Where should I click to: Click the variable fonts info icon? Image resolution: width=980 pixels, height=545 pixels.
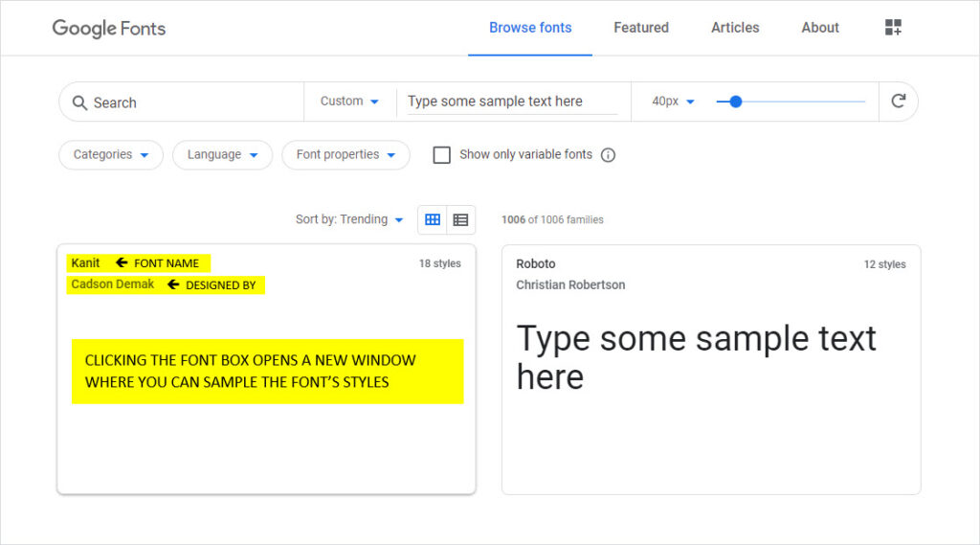608,155
